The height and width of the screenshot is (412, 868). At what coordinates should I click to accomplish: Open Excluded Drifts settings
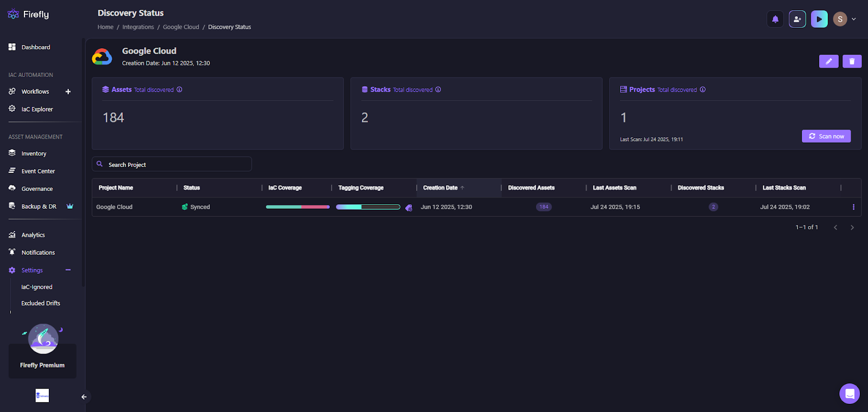tap(41, 303)
